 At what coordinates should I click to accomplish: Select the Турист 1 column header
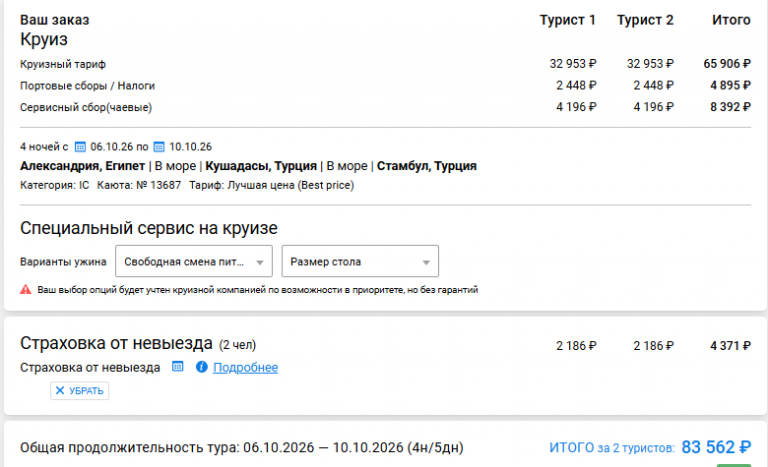(568, 20)
